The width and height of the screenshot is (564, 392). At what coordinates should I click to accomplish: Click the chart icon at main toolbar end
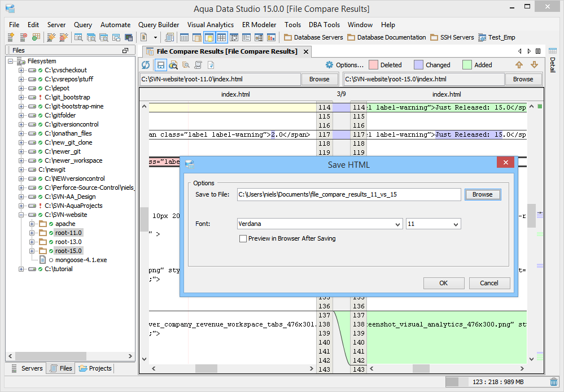(271, 37)
